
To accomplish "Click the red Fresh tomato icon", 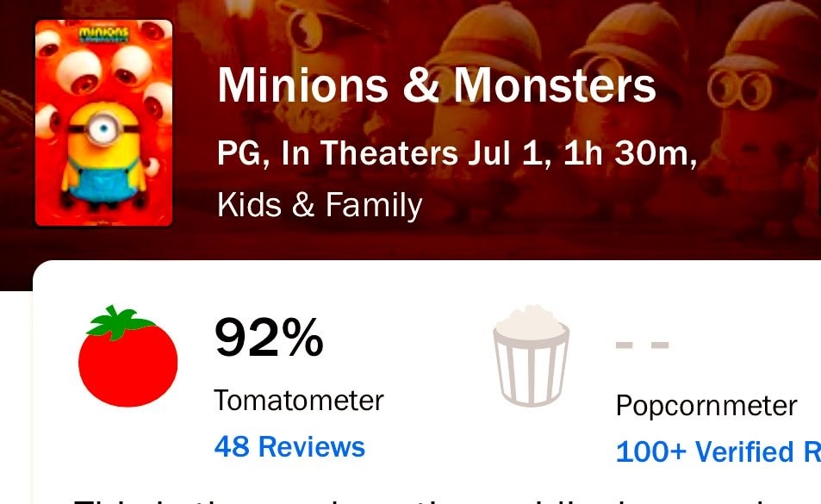I will click(x=128, y=356).
